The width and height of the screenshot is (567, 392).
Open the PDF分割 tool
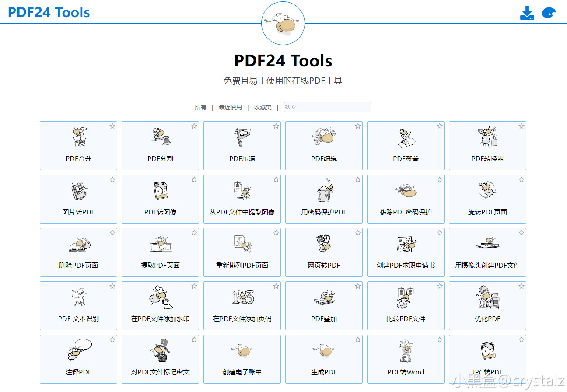160,146
